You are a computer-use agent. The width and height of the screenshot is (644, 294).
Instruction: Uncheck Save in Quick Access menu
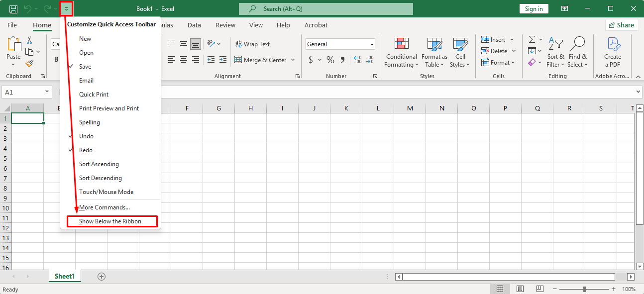coord(85,67)
